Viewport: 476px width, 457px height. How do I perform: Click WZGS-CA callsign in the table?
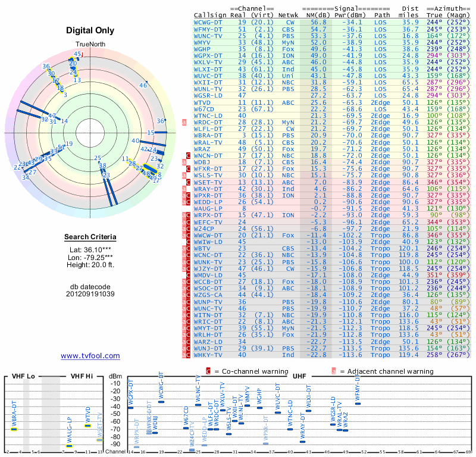tap(208, 295)
